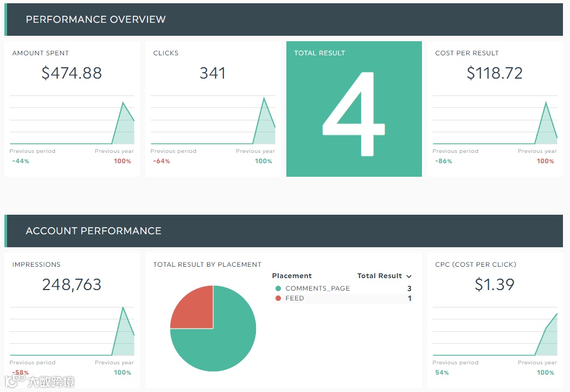Click the COMMENTS_PAGE green legend dot
This screenshot has width=570, height=392.
point(278,288)
